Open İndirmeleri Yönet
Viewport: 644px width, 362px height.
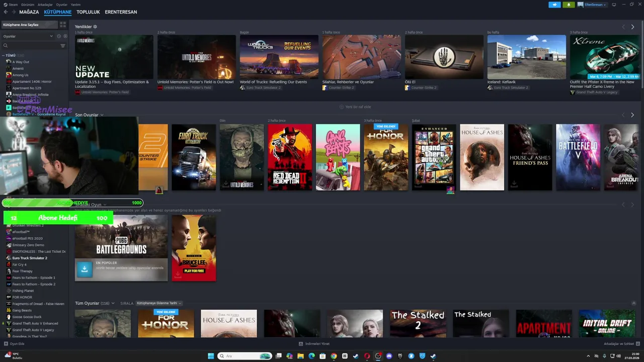coord(314,344)
